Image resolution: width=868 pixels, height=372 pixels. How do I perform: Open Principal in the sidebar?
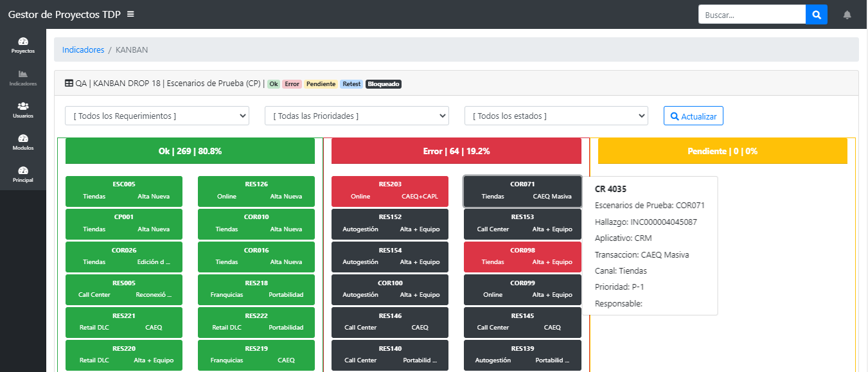23,174
